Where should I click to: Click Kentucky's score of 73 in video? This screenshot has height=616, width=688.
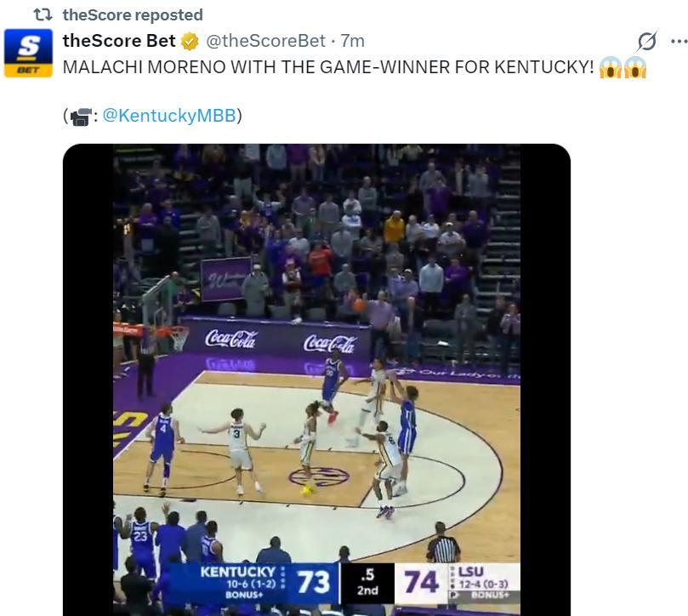[313, 582]
